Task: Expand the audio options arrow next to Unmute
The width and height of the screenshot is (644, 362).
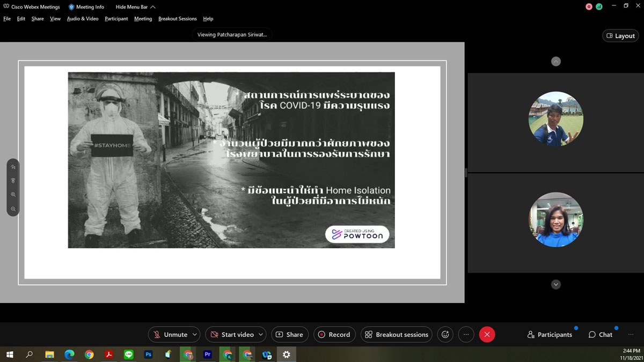Action: [194, 335]
